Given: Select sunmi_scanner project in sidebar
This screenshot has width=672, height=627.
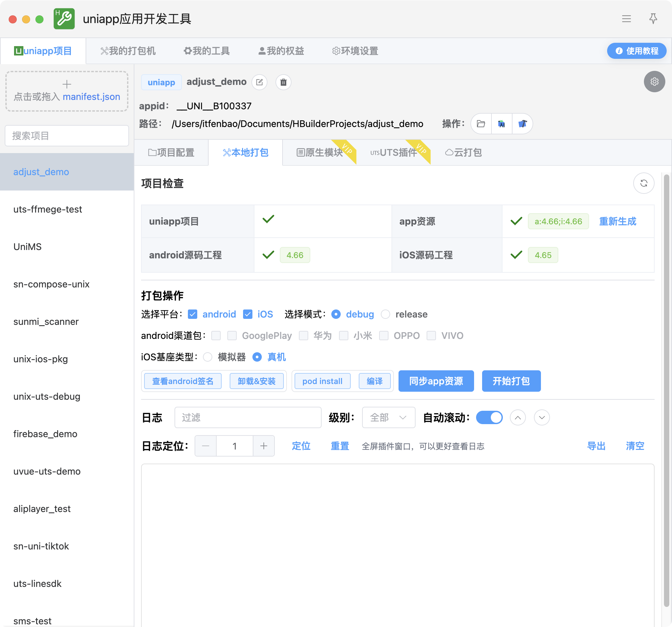Looking at the screenshot, I should [x=67, y=322].
